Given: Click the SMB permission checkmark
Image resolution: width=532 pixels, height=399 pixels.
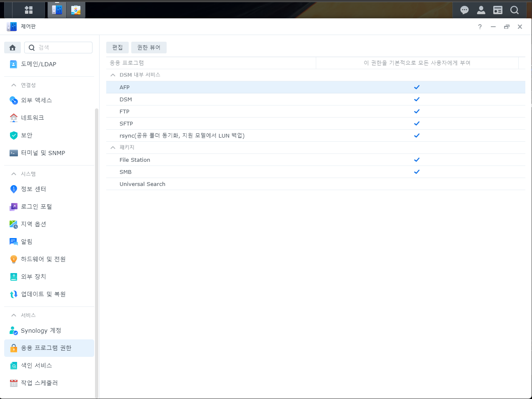Looking at the screenshot, I should click(x=417, y=172).
